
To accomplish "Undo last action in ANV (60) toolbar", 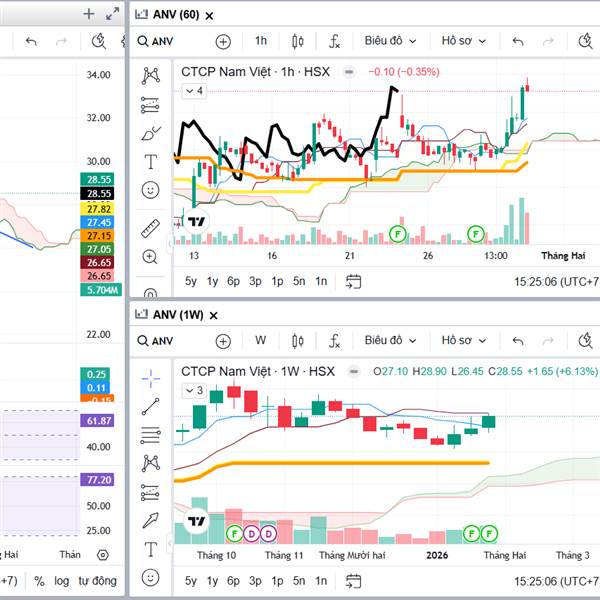I will (x=518, y=41).
